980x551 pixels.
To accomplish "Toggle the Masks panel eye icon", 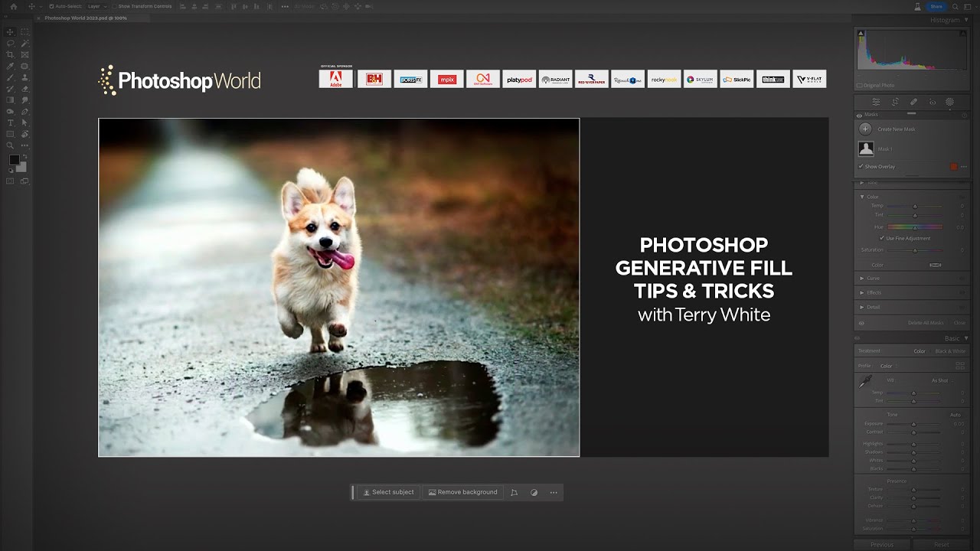I will [859, 116].
